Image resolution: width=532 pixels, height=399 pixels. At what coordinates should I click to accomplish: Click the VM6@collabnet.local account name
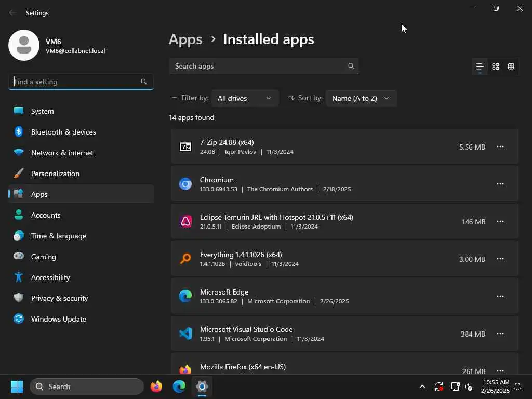point(75,51)
